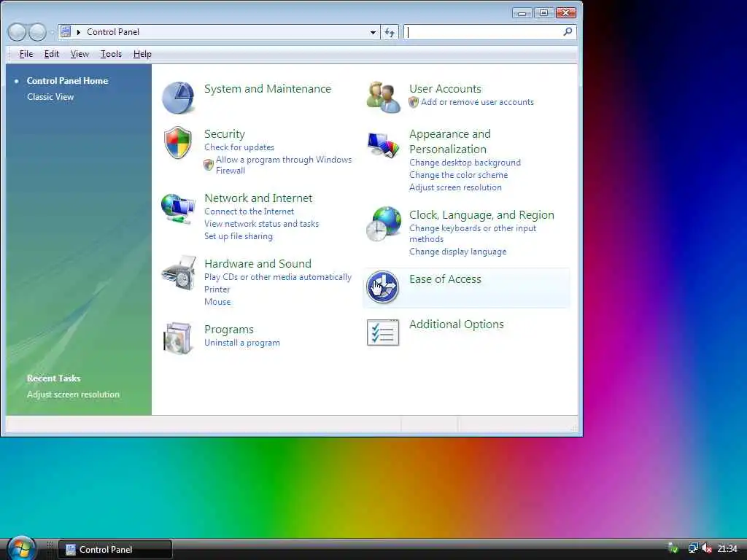Click the green tray icon left of the network icon
This screenshot has height=560, width=747.
point(673,548)
